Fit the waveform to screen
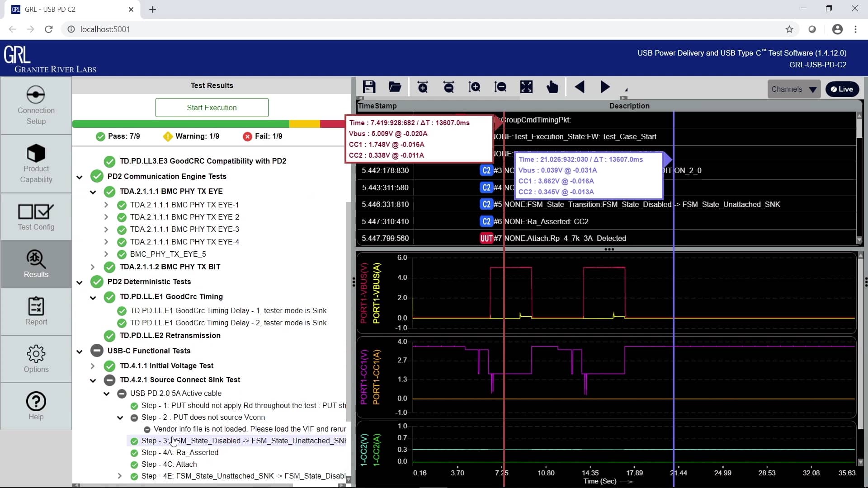The image size is (868, 488). pos(526,87)
